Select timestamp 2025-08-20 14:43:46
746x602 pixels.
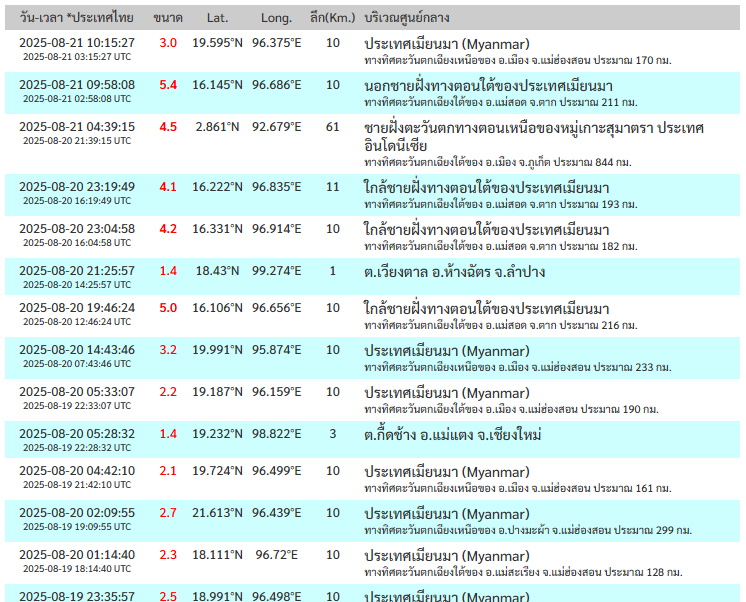click(77, 349)
